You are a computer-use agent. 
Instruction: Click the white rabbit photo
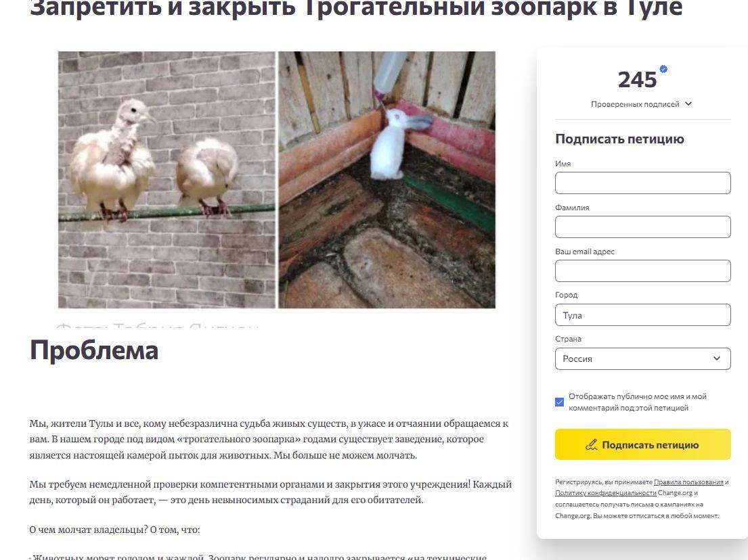(387, 180)
